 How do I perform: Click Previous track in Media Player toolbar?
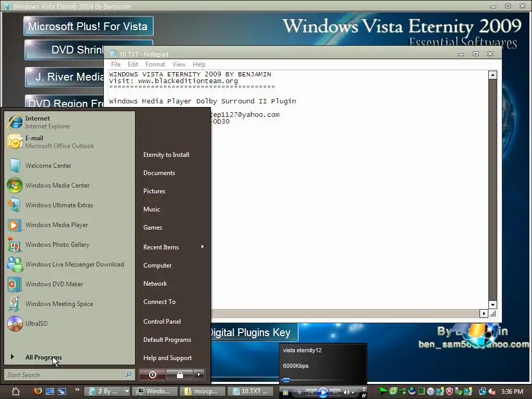(x=310, y=393)
